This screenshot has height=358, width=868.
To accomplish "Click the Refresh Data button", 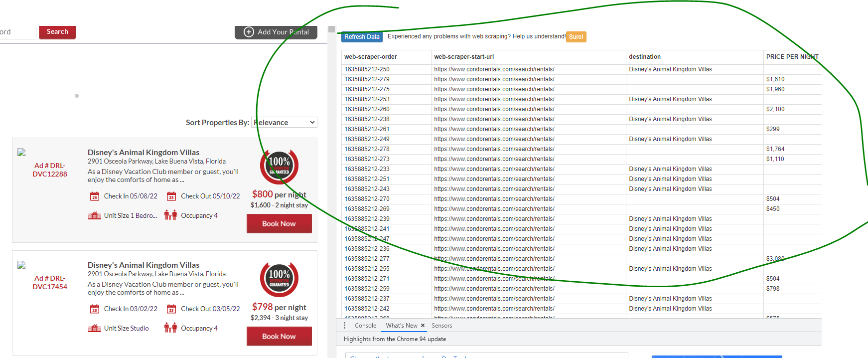I will pos(362,37).
